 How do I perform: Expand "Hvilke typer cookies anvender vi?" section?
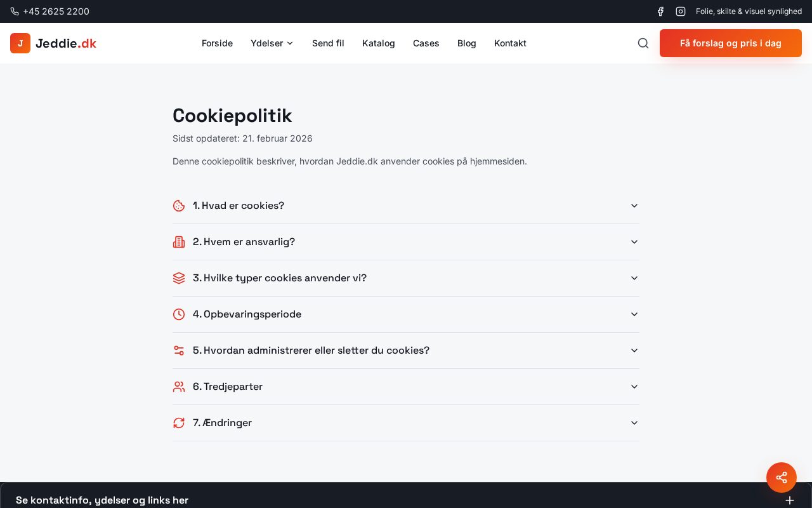[279, 278]
